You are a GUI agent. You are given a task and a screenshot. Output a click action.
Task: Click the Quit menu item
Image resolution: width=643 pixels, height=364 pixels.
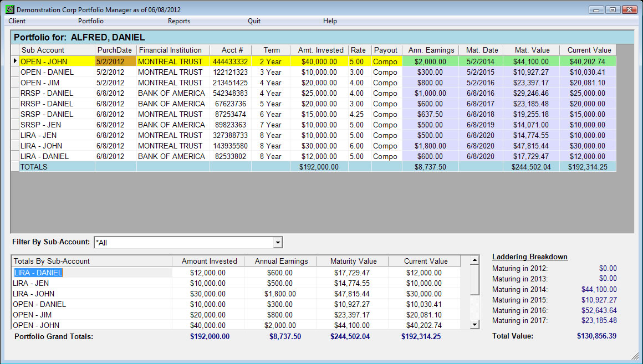pyautogui.click(x=254, y=21)
